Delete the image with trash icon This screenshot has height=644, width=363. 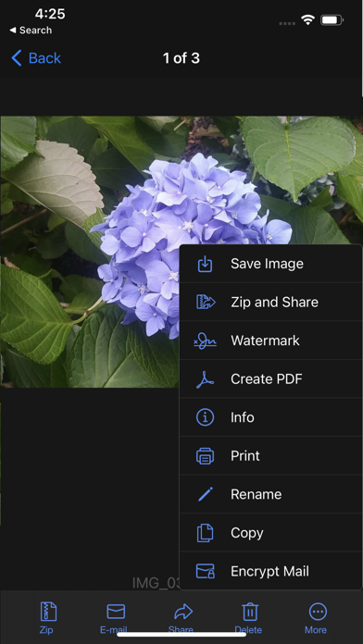coord(249,612)
